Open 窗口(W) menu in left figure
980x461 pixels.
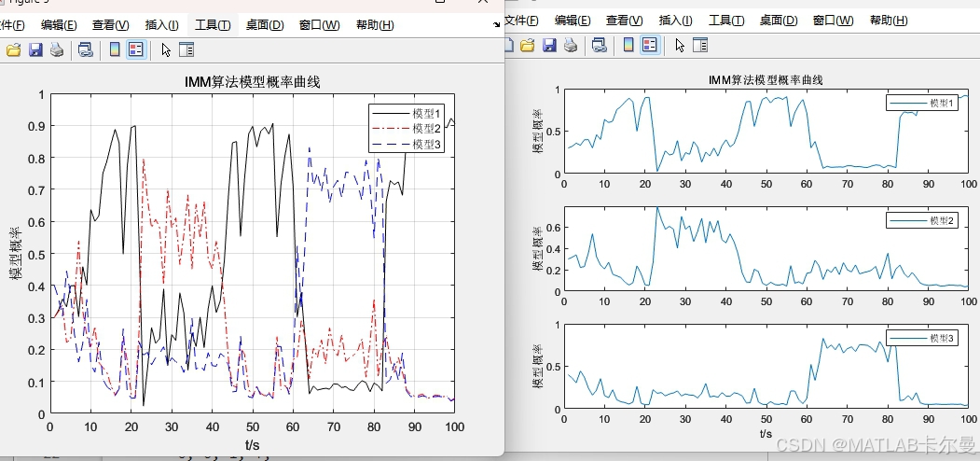coord(320,25)
